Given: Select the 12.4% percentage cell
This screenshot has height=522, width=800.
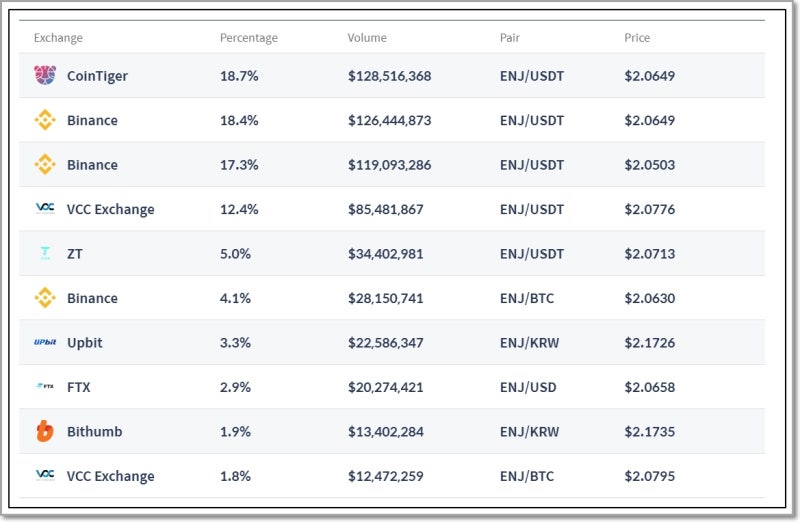Looking at the screenshot, I should click(x=239, y=209).
